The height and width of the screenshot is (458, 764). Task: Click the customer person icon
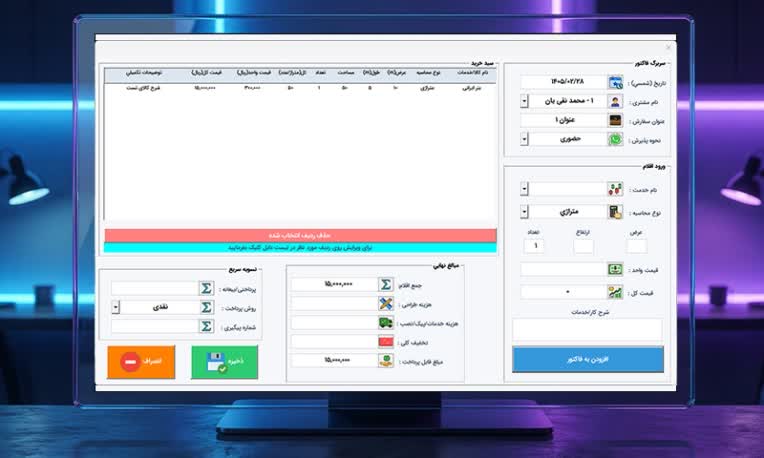(x=615, y=101)
